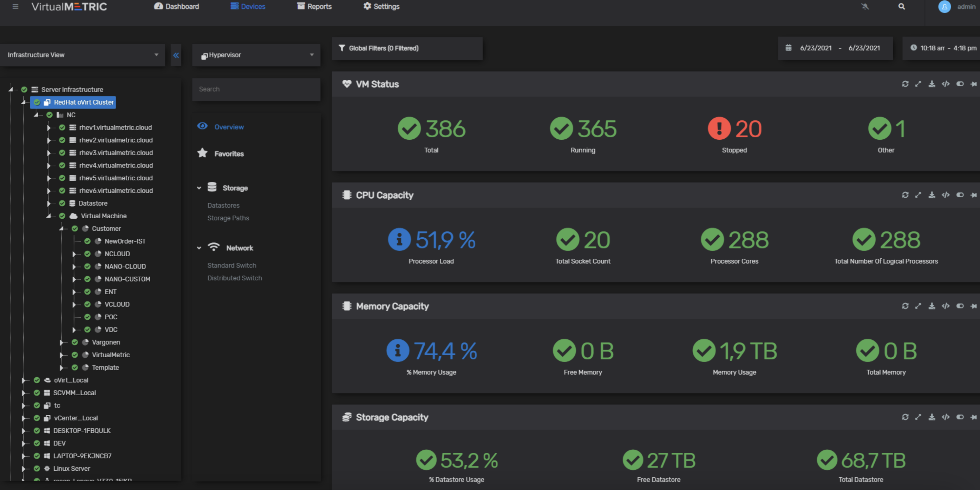Open the Datastores link under Storage
The width and height of the screenshot is (980, 490).
(223, 205)
